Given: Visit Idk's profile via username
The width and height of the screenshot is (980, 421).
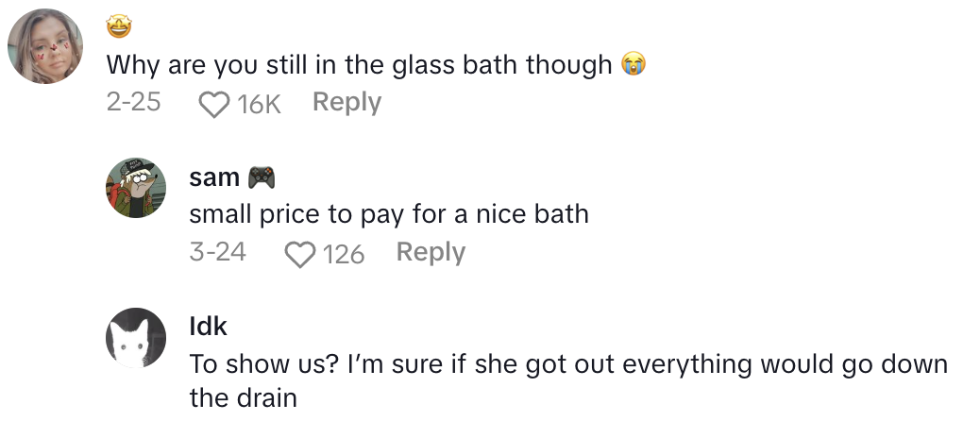Looking at the screenshot, I should click(x=208, y=327).
